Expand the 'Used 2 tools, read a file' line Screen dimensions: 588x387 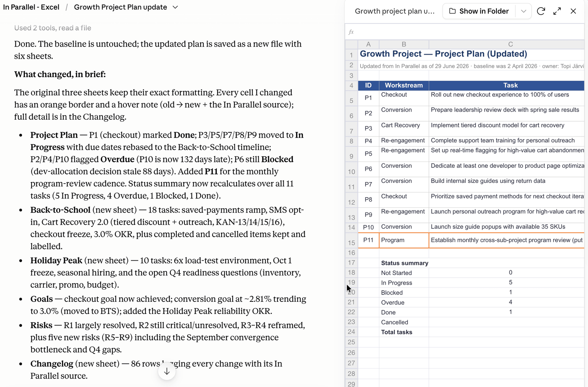53,28
